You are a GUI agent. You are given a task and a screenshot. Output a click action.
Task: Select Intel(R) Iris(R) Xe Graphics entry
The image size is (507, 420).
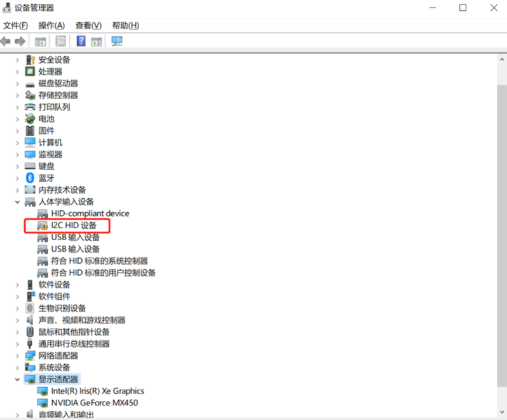click(x=97, y=391)
